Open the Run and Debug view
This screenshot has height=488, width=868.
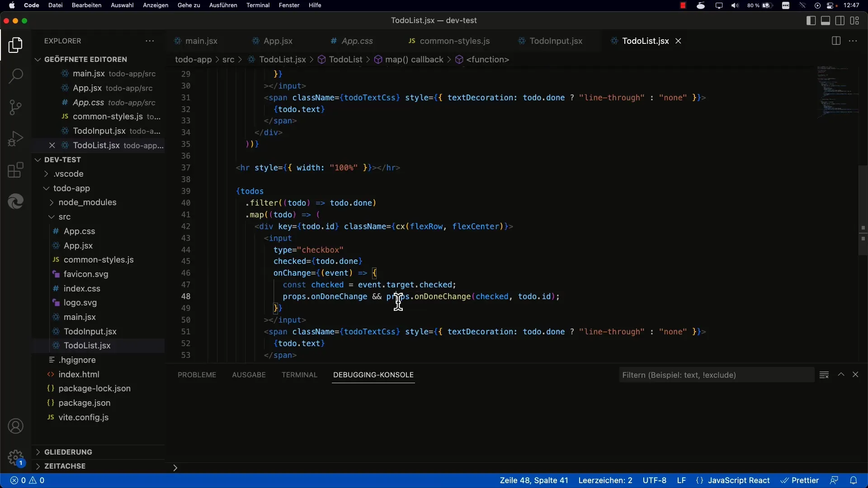(x=15, y=139)
